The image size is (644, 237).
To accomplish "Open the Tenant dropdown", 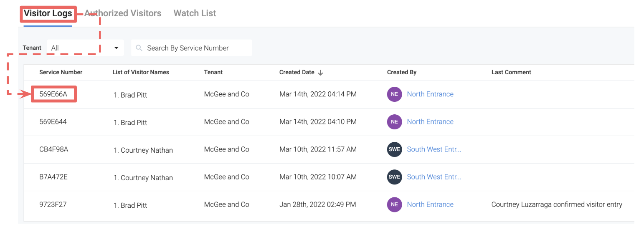I will pyautogui.click(x=85, y=48).
